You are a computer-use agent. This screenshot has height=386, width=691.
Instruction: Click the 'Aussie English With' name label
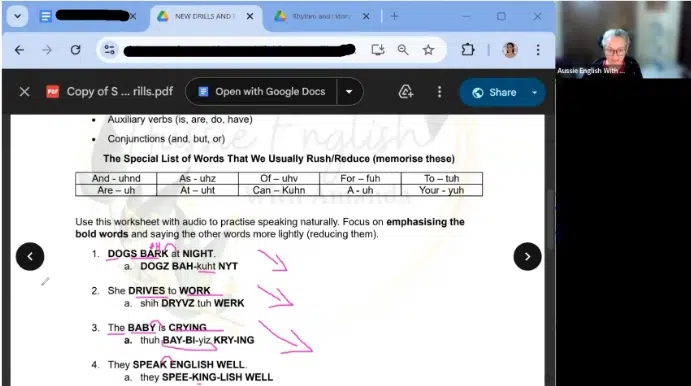tap(591, 71)
